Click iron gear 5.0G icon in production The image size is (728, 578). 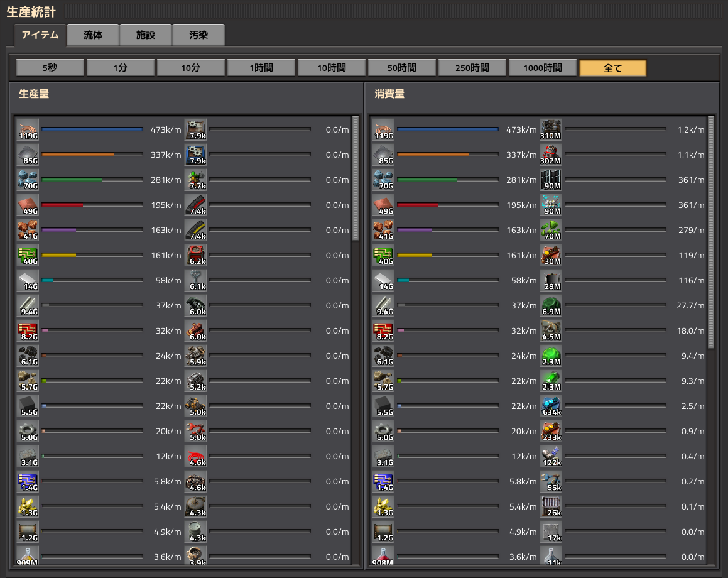pos(28,431)
